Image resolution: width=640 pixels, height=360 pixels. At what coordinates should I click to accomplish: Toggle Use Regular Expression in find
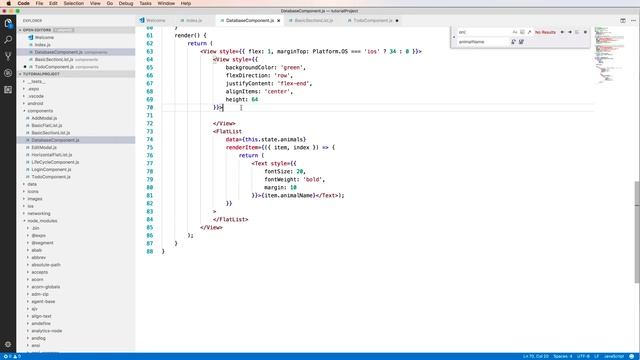529,32
